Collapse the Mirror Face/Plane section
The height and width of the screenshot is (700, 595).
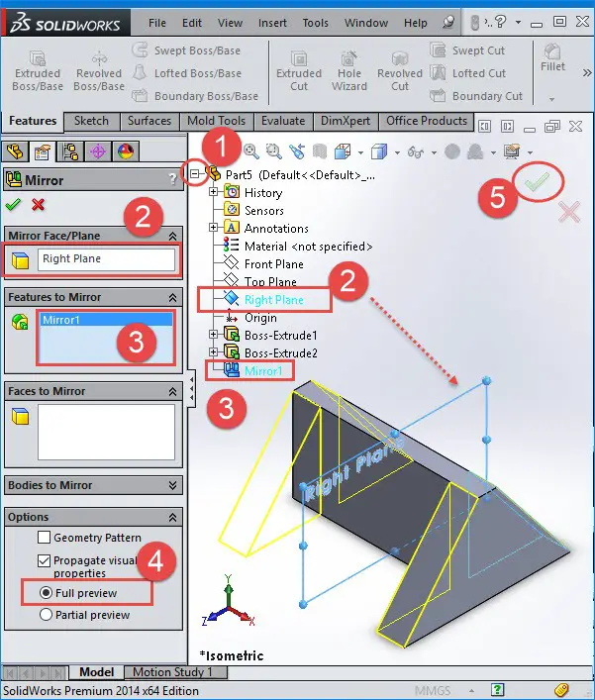pos(172,236)
